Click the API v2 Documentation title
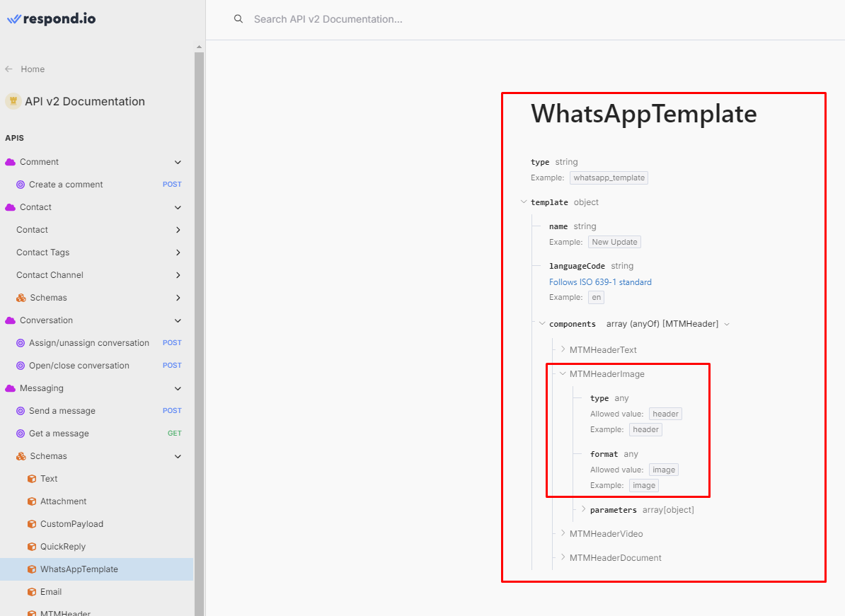The image size is (845, 616). pyautogui.click(x=85, y=101)
